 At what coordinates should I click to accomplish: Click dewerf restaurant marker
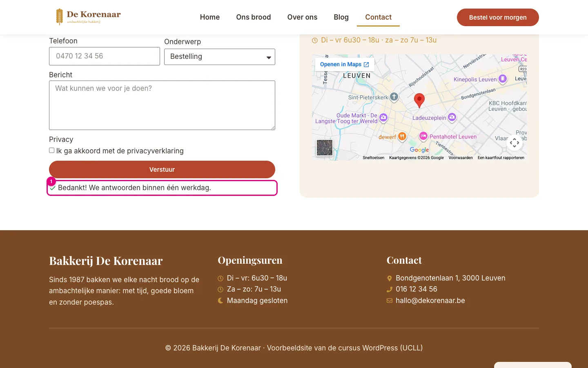(402, 137)
